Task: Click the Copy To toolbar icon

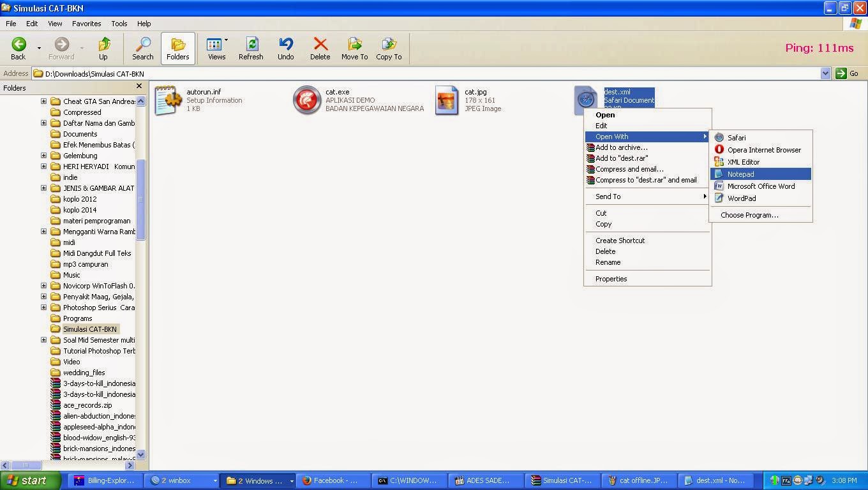Action: point(389,48)
